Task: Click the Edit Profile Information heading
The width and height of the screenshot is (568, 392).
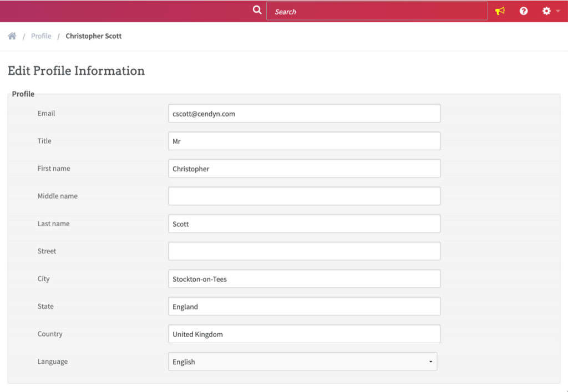Action: coord(76,70)
